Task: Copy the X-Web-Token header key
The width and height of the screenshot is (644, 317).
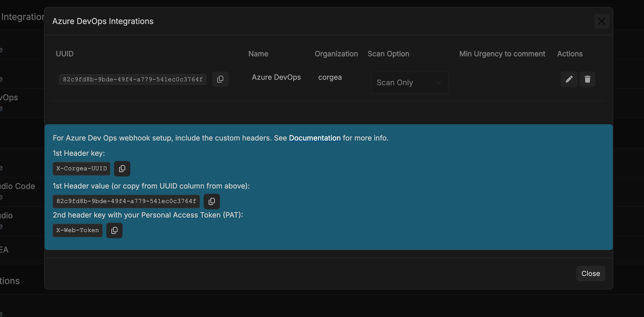Action: [114, 230]
